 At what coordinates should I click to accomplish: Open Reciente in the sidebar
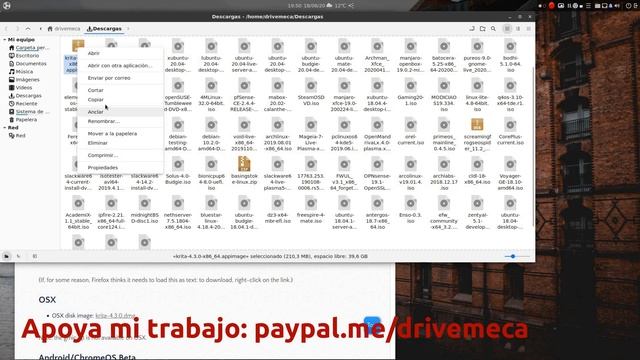click(x=23, y=104)
